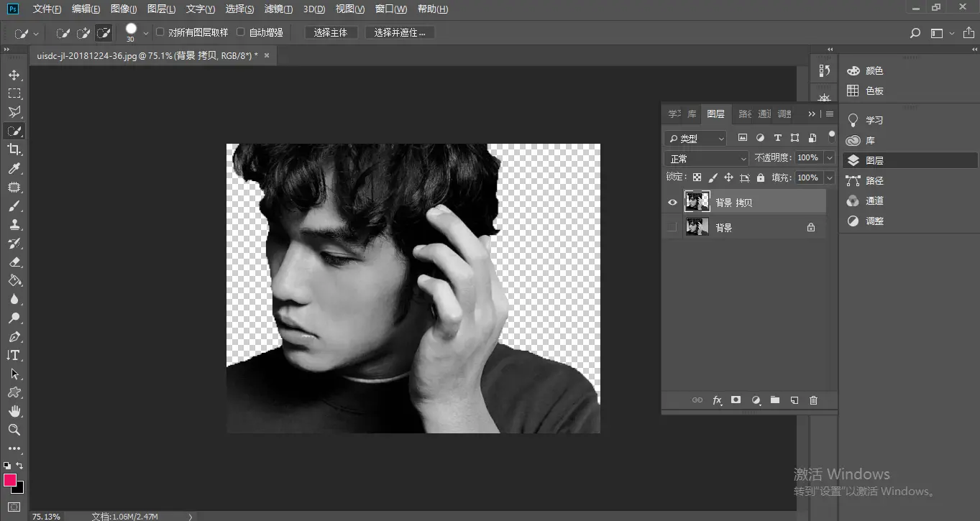Open the 图像(I) menu
Viewport: 980px width, 521px height.
(x=124, y=9)
